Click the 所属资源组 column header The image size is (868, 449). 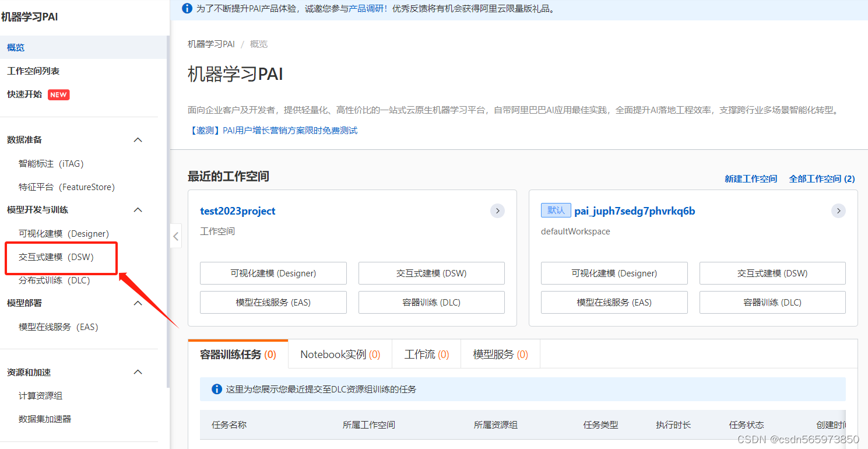(496, 425)
